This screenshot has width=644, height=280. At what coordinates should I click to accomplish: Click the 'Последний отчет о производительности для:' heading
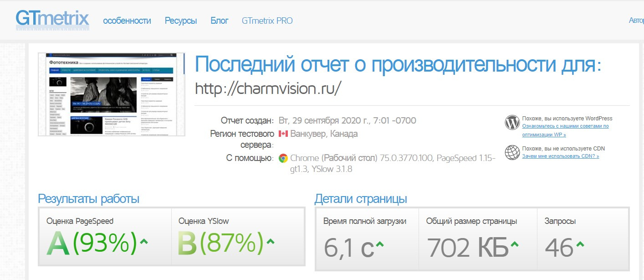coord(399,65)
